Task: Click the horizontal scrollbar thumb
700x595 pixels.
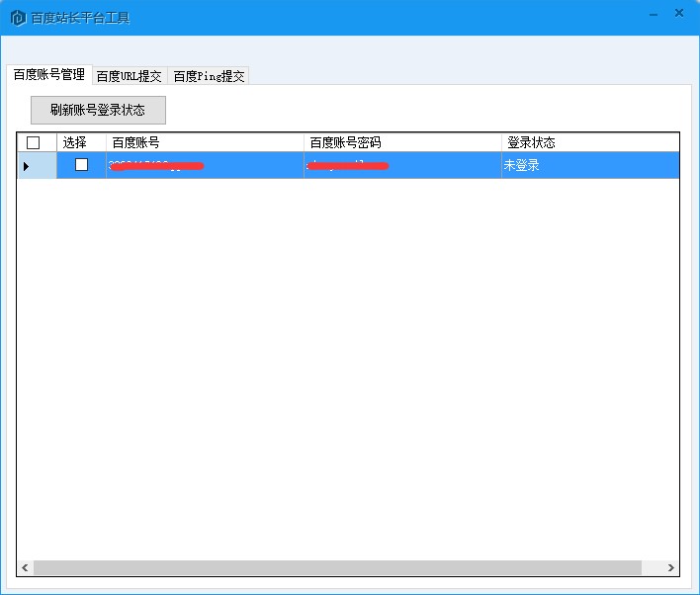Action: pyautogui.click(x=337, y=567)
